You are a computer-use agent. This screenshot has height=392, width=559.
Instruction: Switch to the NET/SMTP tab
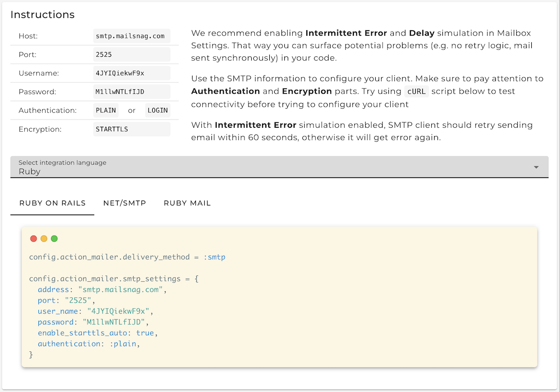click(x=124, y=203)
